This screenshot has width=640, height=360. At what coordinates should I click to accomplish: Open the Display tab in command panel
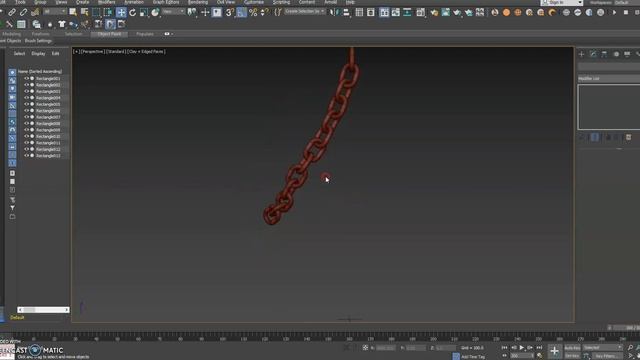(627, 54)
